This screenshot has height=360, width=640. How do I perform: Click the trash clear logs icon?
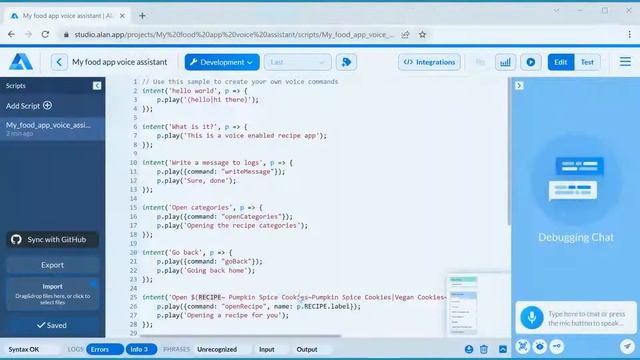coord(484,349)
